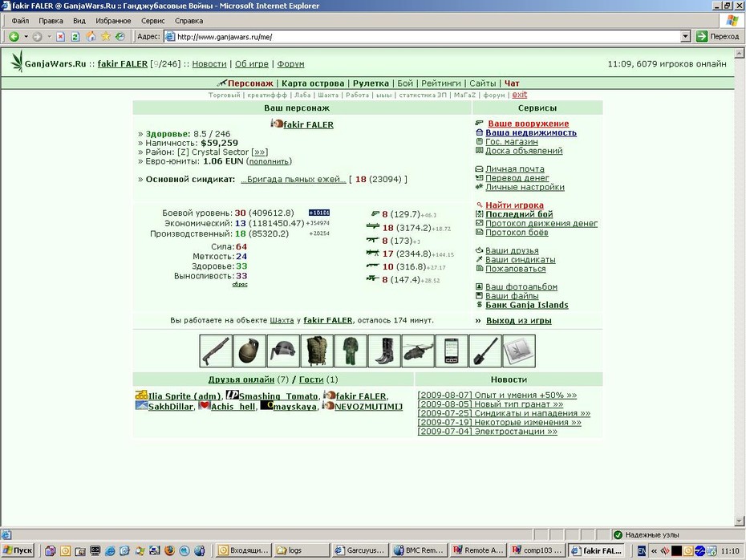Click the browser History toolbar icon

[120, 37]
